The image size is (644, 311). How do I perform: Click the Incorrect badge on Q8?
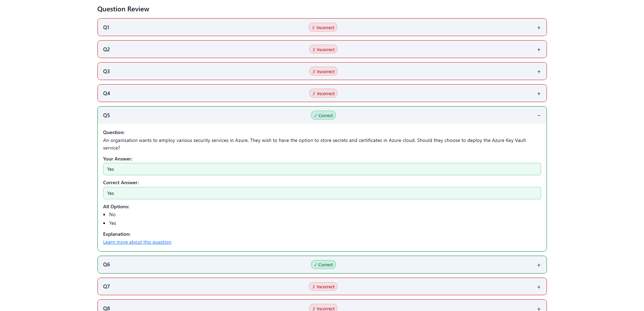[323, 308]
